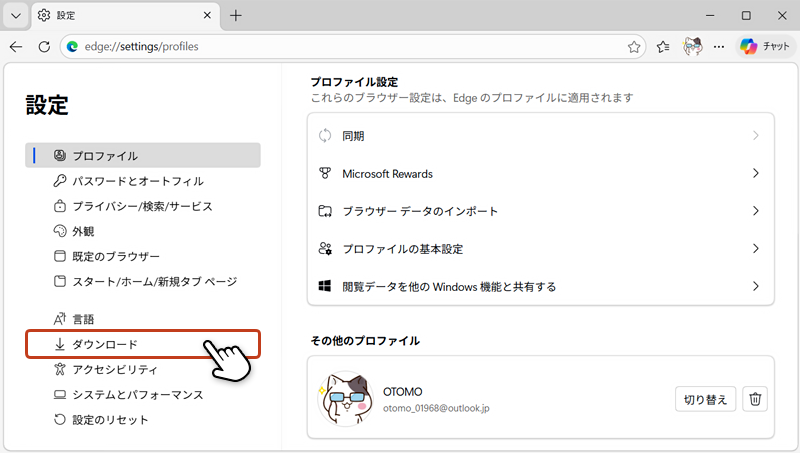Screen dimensions: 800x453
Task: Click the OTOMO cat avatar thumbnail
Action: point(345,398)
